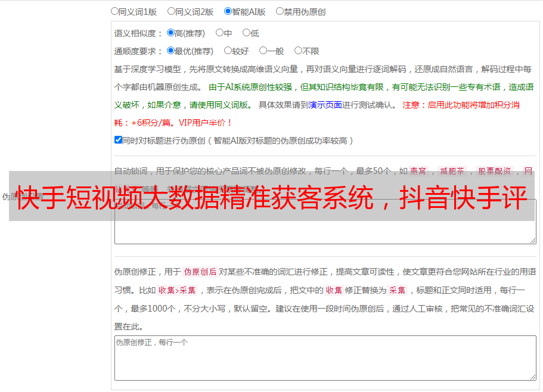Select 禁用伪原创 radio option
Viewport: 543px width, 392px height.
click(280, 11)
